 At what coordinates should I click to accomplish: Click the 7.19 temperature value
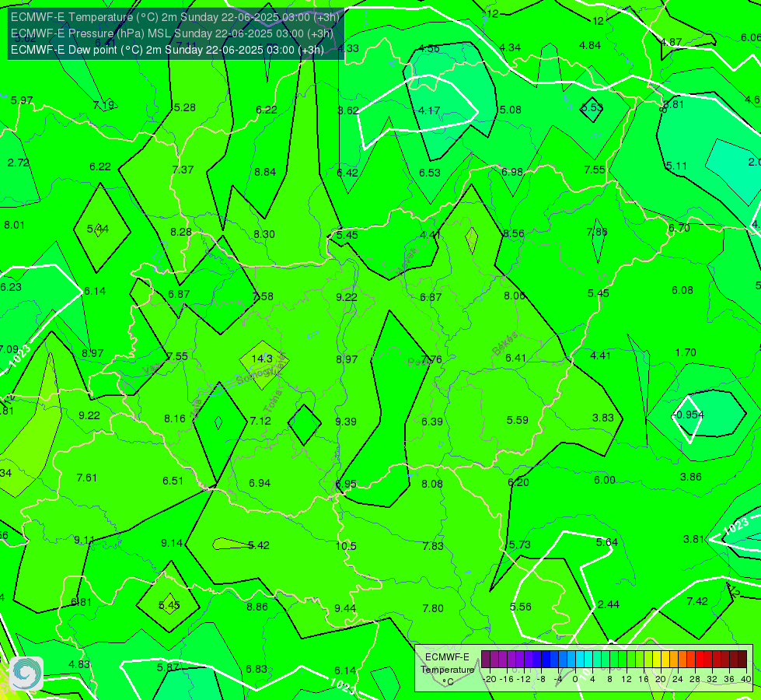[104, 105]
